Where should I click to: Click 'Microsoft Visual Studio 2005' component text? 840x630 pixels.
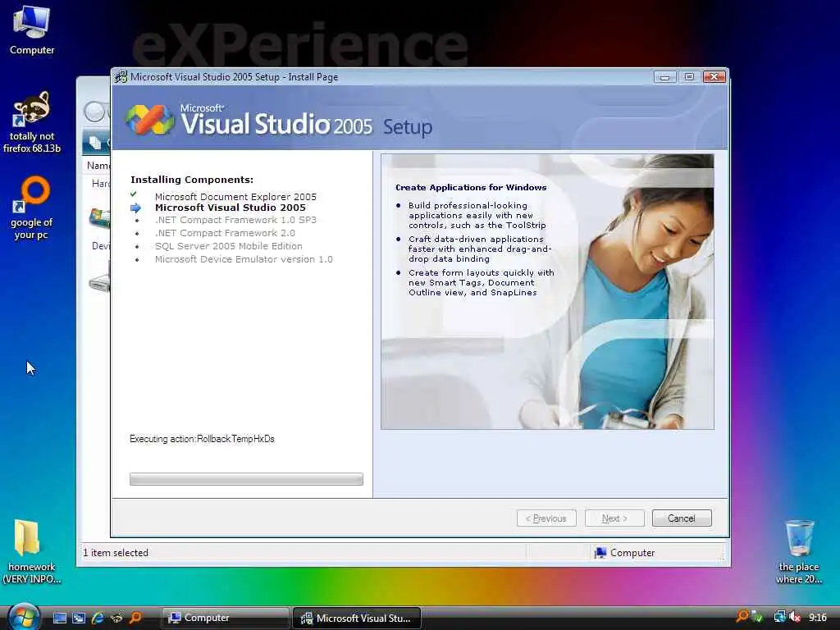click(x=231, y=208)
